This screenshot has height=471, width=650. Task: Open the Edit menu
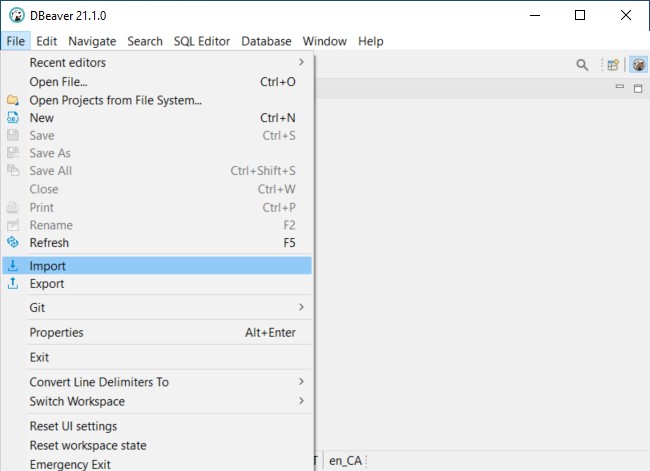[46, 41]
